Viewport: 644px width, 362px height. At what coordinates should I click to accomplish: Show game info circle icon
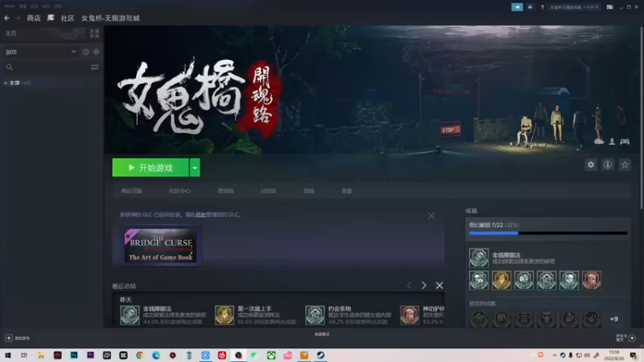point(608,165)
